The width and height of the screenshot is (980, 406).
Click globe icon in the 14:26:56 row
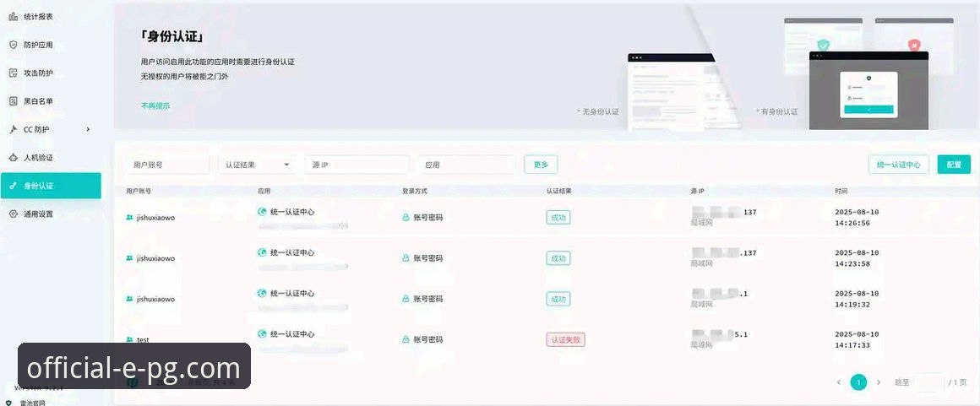(262, 212)
